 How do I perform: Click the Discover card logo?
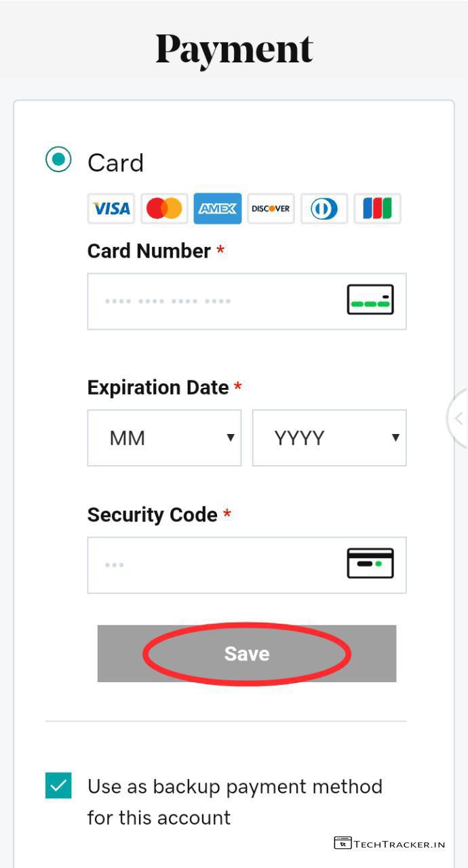pyautogui.click(x=271, y=209)
